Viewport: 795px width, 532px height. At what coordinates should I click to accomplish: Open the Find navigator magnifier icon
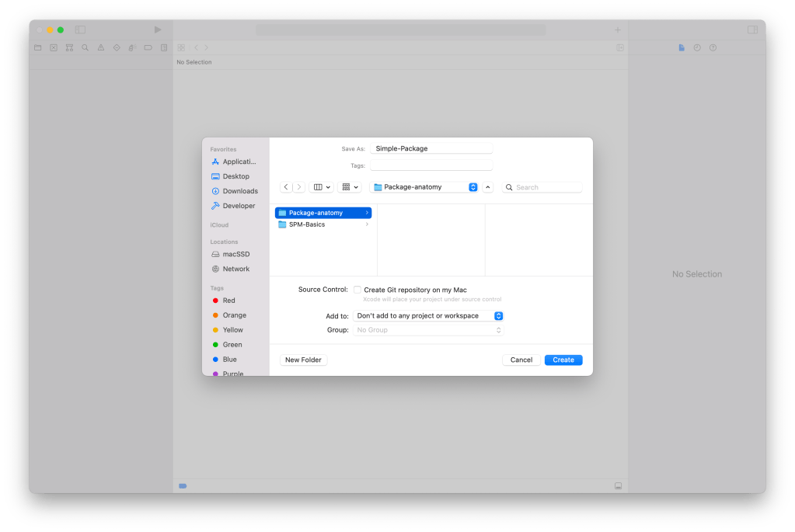click(x=85, y=47)
